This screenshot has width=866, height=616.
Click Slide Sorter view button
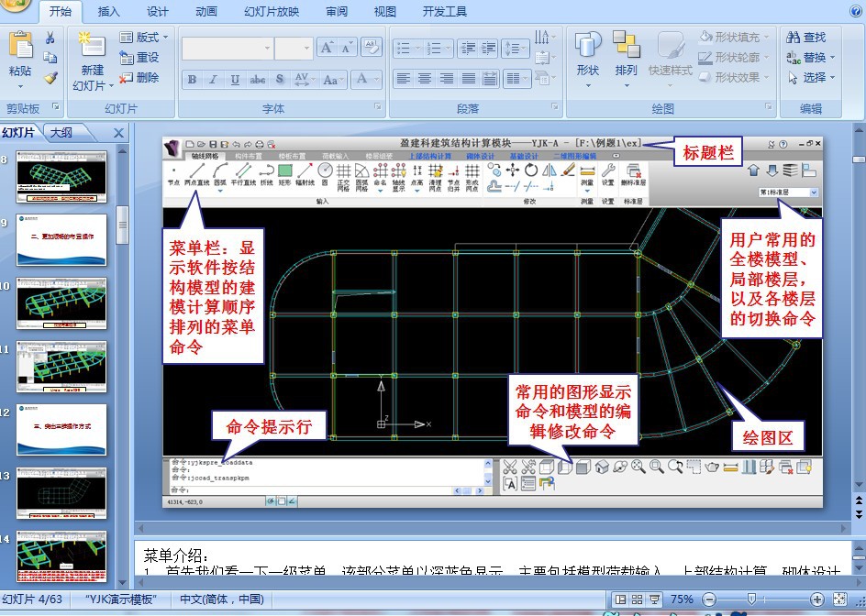(638, 599)
